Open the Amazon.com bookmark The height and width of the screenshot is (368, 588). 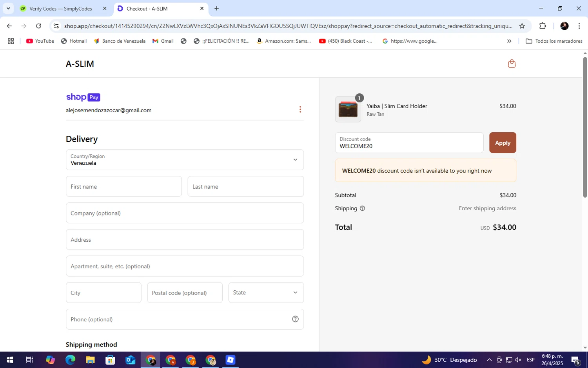point(283,41)
